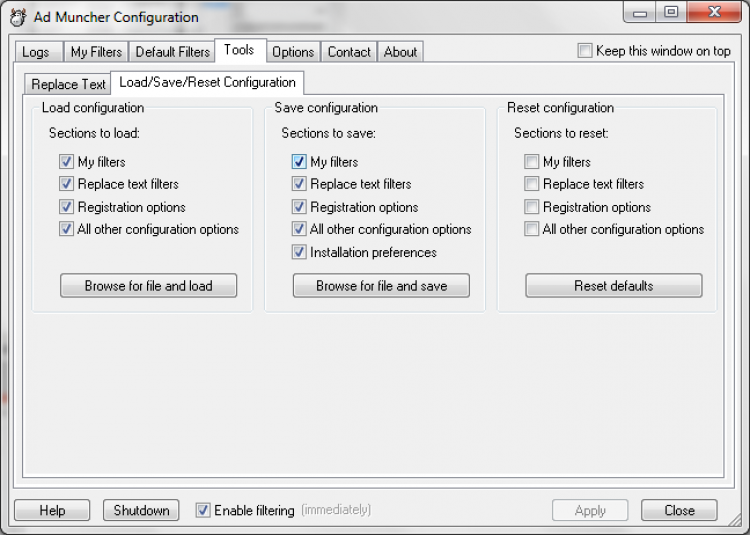
Task: Check Replace text filters under Reset configuration
Action: 532,184
